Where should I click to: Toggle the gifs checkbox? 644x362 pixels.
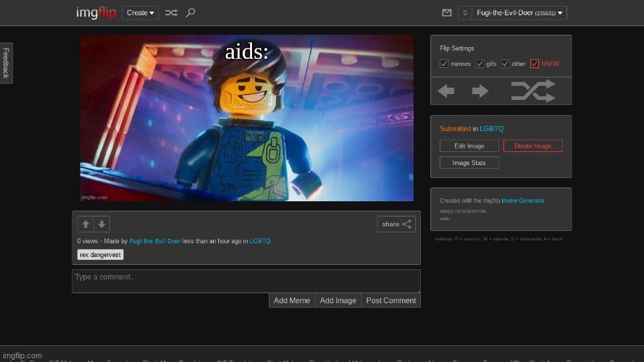coord(480,64)
